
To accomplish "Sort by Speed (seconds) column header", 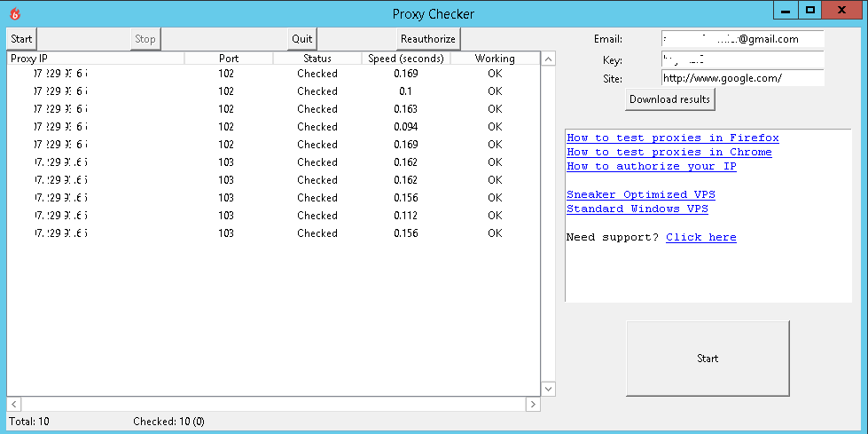I will [x=406, y=59].
